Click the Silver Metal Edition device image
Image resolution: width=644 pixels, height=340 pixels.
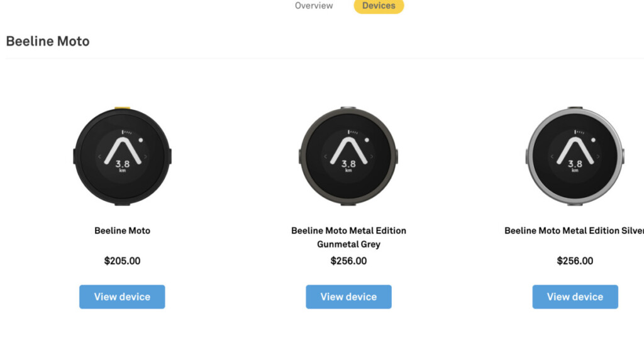coord(575,157)
